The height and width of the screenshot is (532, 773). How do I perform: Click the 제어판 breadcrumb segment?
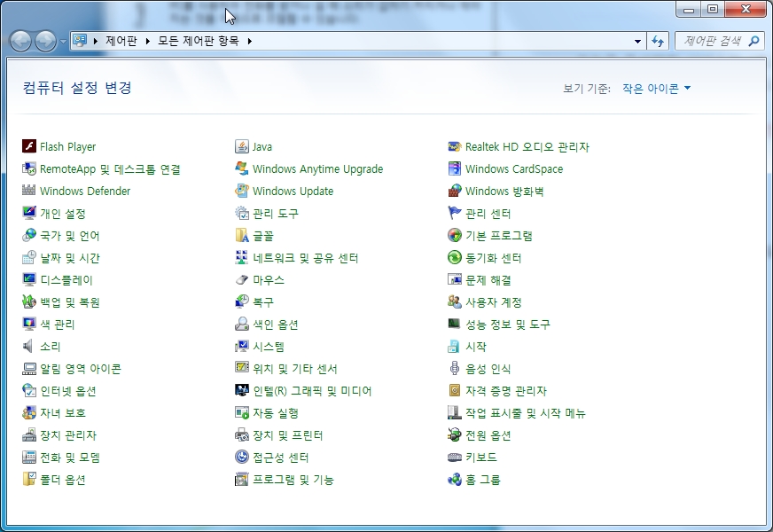(121, 41)
